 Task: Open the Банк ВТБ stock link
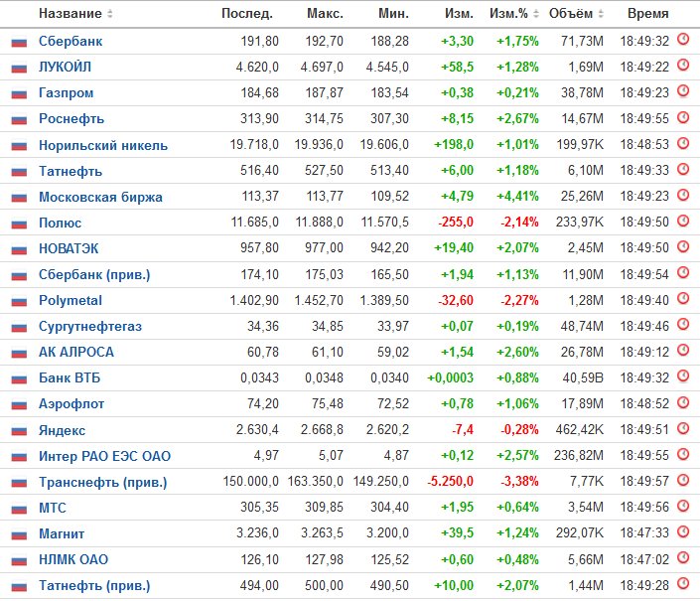(x=70, y=378)
